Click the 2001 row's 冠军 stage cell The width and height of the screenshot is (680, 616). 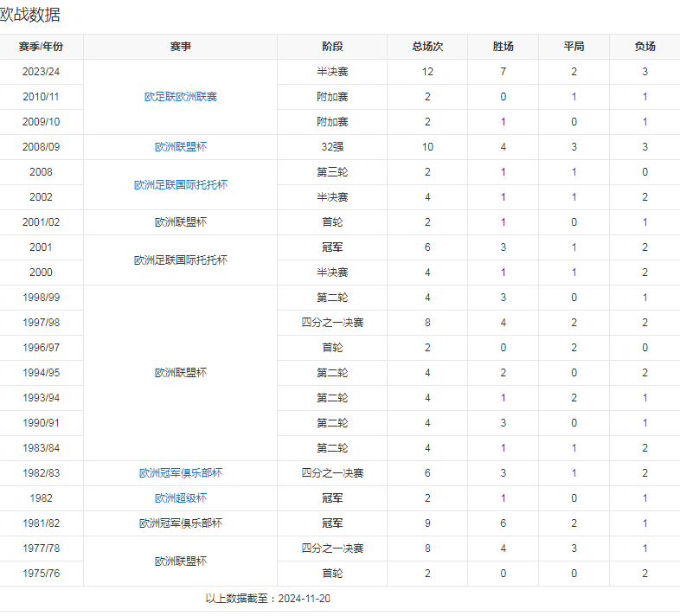point(332,247)
